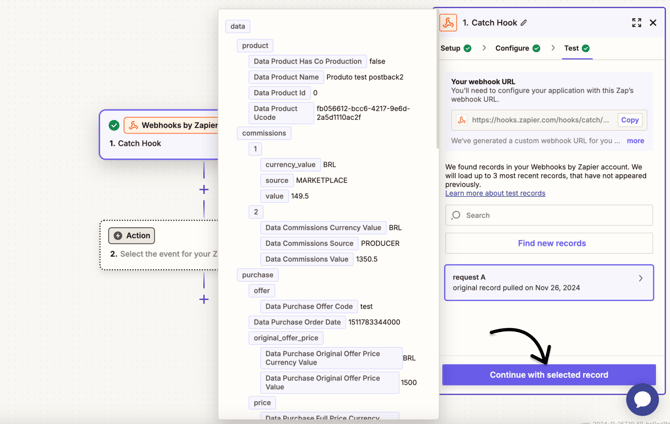Click Data Product Has Co Production field
The image size is (670, 424).
(307, 62)
